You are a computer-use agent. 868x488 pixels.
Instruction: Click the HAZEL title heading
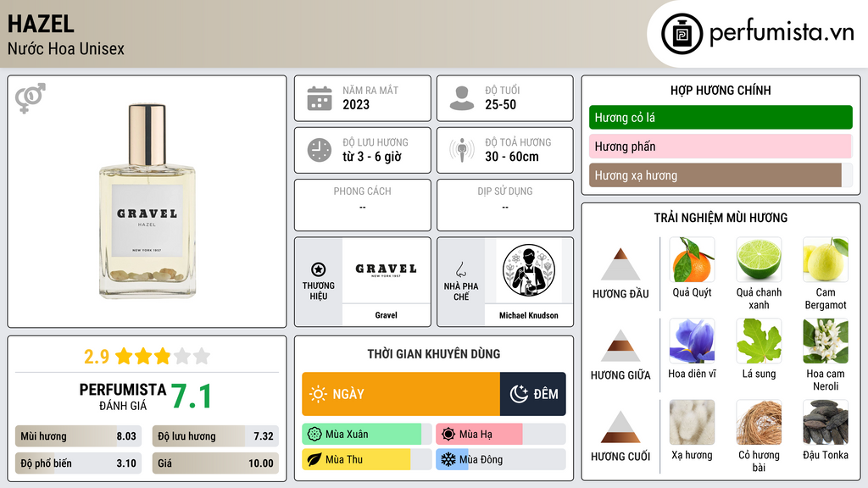41,24
